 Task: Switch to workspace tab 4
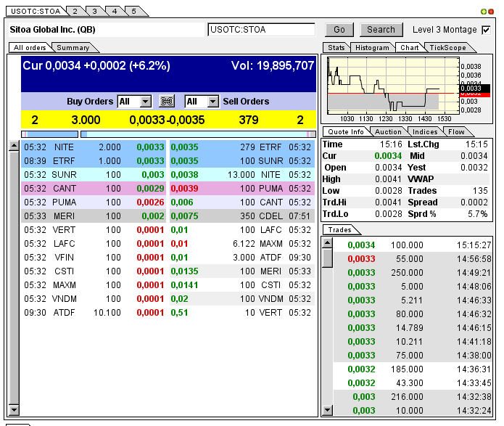115,12
